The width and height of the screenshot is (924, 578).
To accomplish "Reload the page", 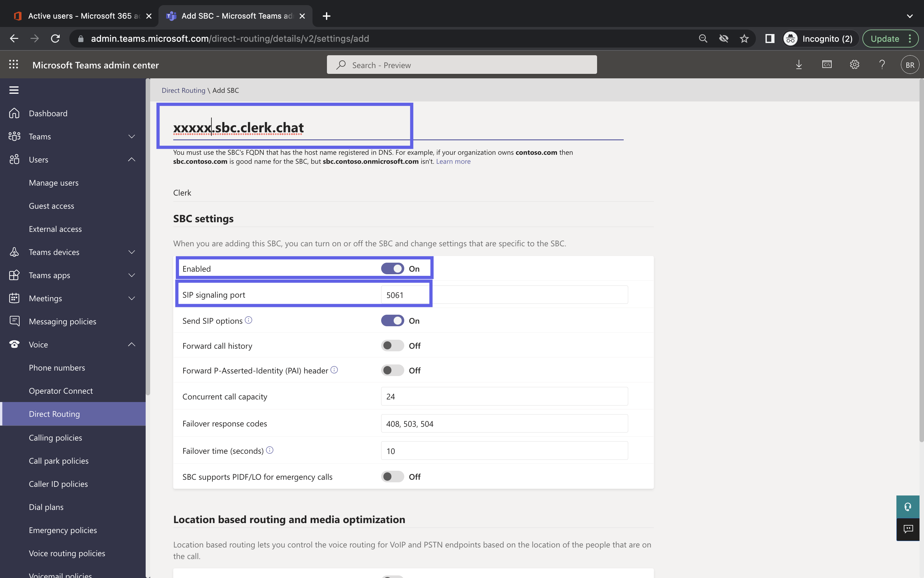I will click(56, 39).
